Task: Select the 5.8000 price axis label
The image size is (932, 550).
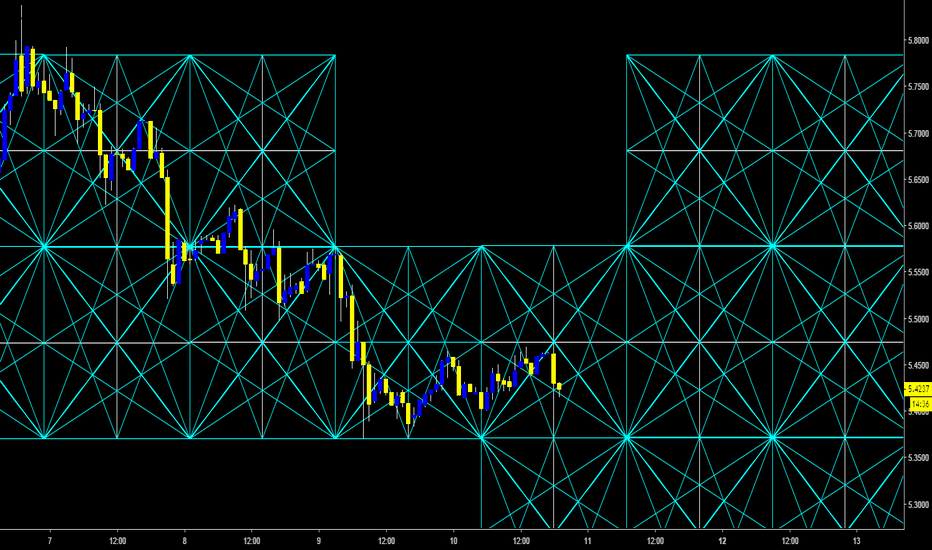Action: [918, 40]
